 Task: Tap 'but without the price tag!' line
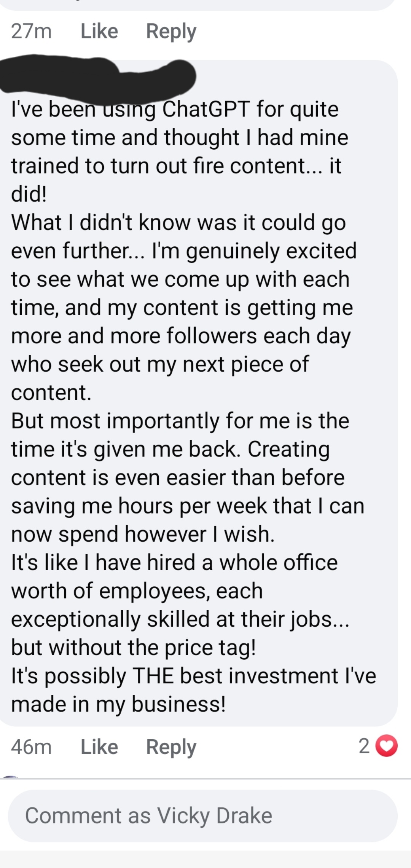pos(133,648)
